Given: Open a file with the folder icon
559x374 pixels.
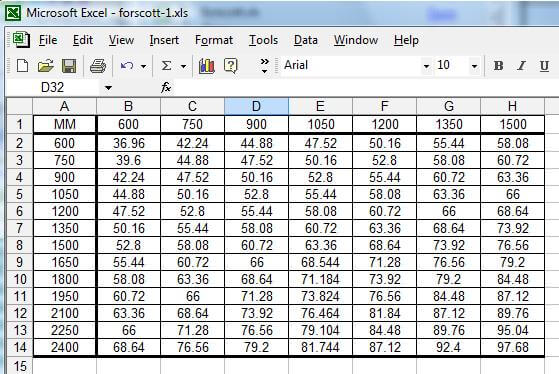Looking at the screenshot, I should click(x=46, y=66).
